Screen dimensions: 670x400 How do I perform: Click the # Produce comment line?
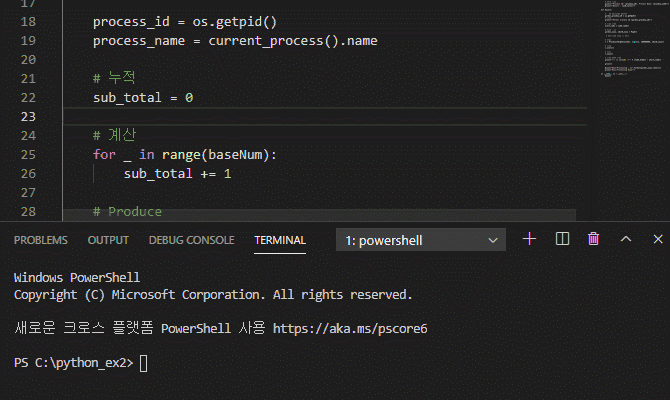[127, 212]
